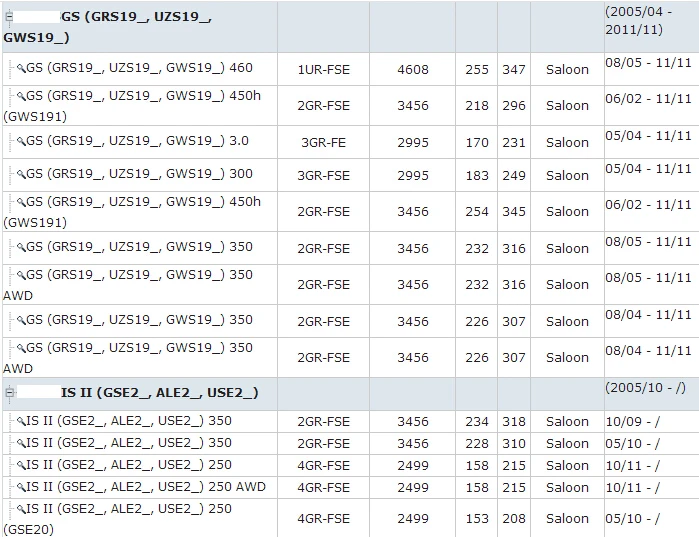This screenshot has height=537, width=699.
Task: Click the GS group heading text
Action: pos(107,27)
